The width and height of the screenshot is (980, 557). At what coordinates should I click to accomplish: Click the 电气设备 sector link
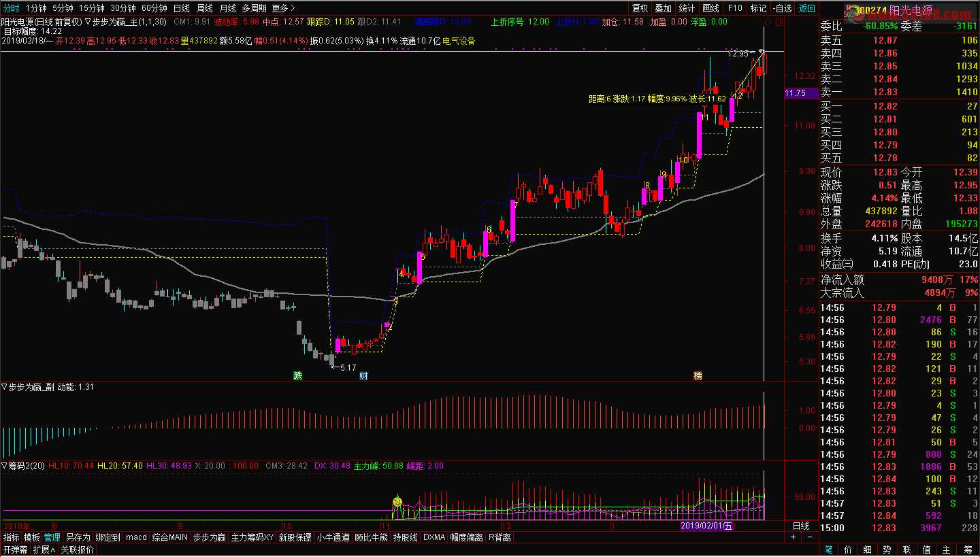coord(459,41)
